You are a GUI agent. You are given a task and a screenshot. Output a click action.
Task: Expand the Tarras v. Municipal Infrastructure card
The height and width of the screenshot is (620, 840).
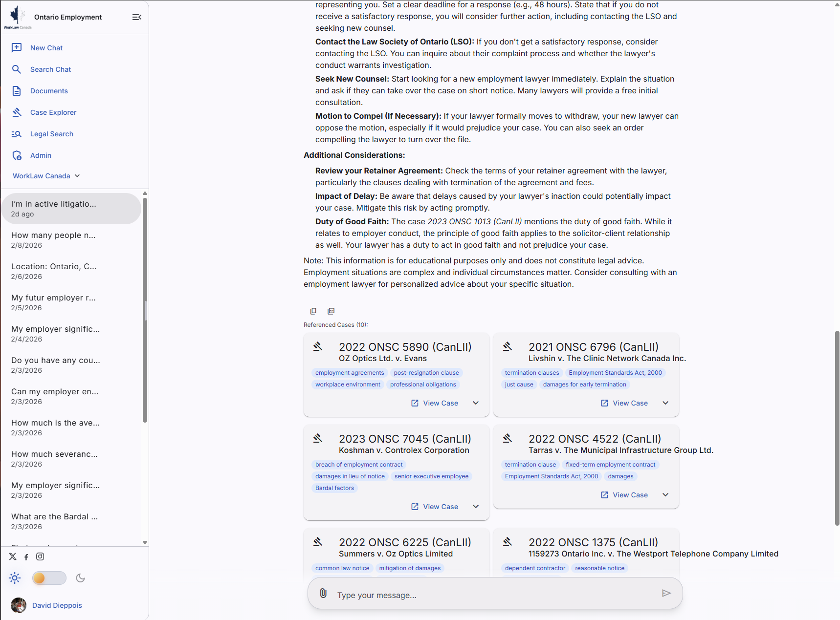665,494
